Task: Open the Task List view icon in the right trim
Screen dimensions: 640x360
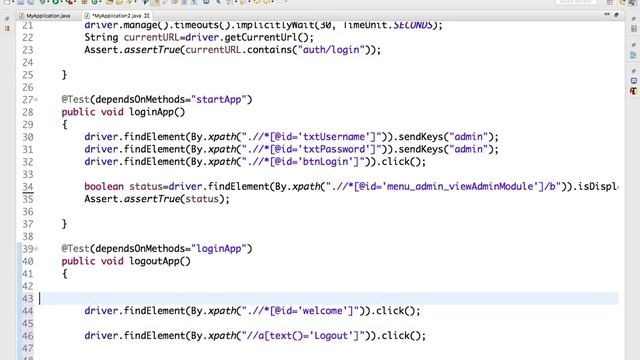Action: [633, 29]
